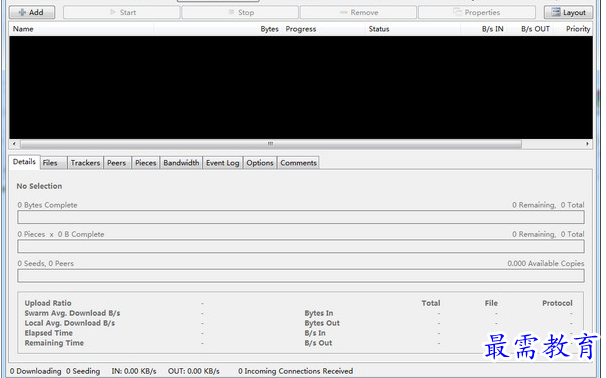Open the Trackers tab
The height and width of the screenshot is (378, 606).
[85, 163]
